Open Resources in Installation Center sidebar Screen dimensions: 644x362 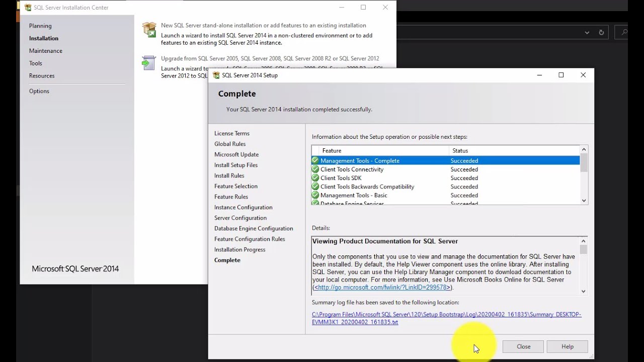(42, 76)
